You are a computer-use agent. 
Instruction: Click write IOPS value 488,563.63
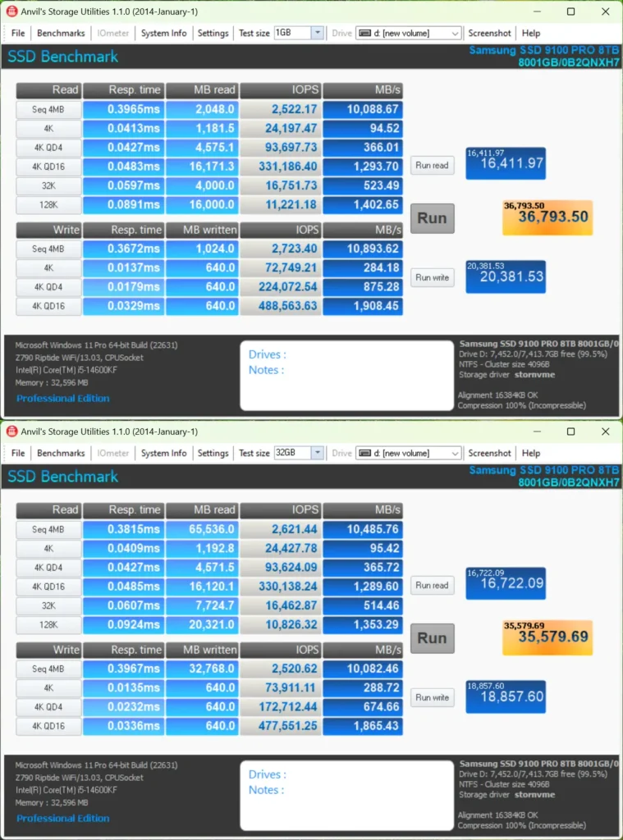point(281,306)
